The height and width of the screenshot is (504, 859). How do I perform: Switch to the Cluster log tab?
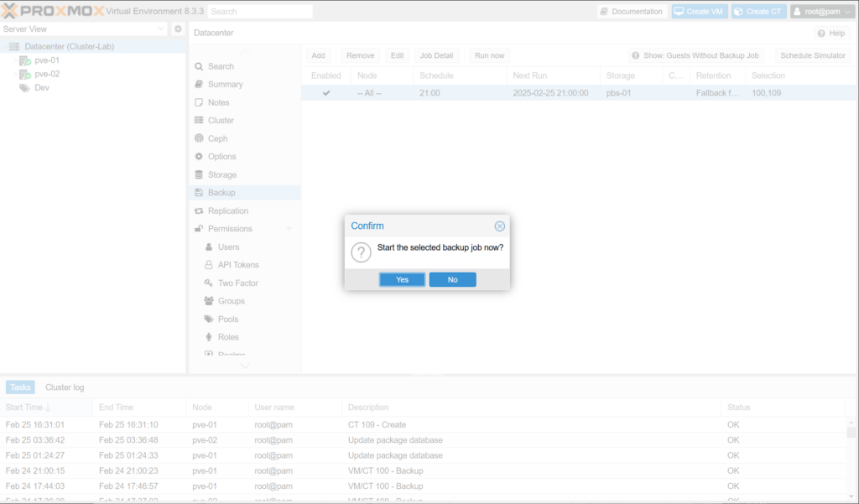(x=65, y=387)
